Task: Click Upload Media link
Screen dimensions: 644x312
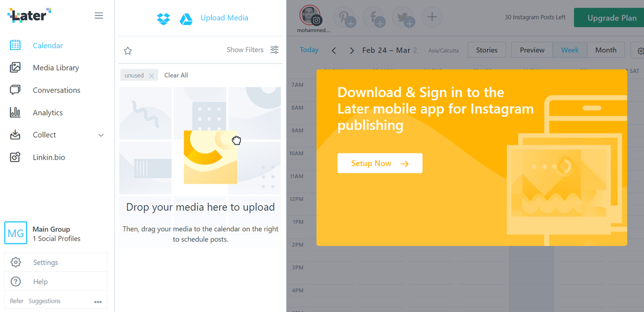Action: pyautogui.click(x=224, y=18)
